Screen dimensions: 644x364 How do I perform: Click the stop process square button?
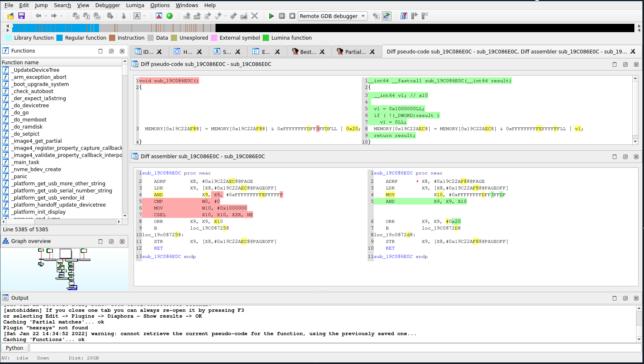292,16
